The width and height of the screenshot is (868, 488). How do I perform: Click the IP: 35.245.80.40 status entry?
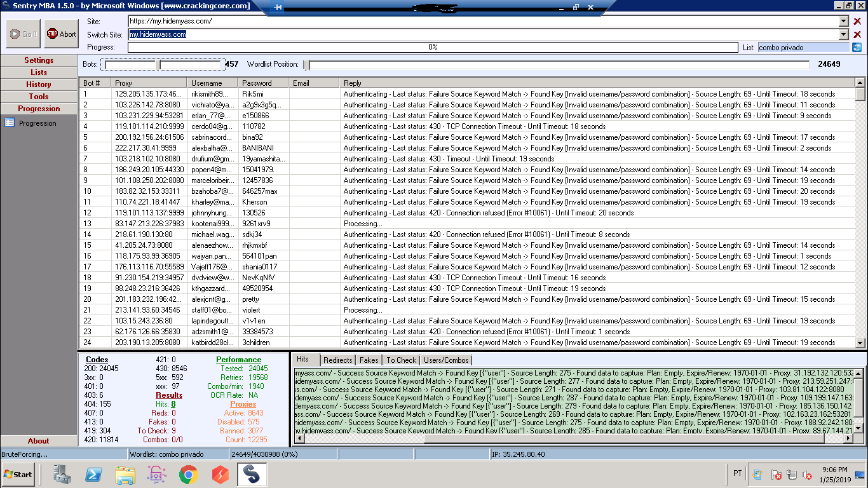pos(678,454)
